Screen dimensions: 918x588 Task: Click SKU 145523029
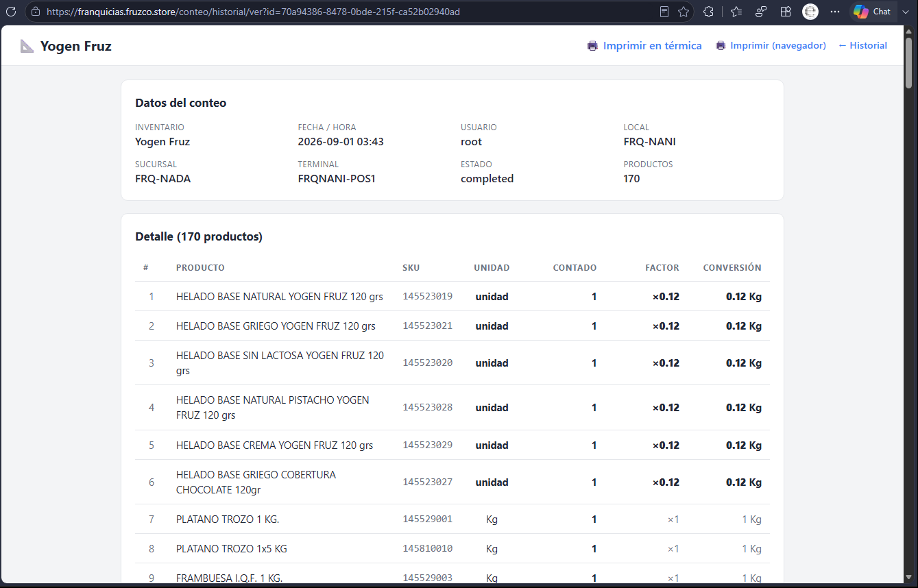click(x=428, y=445)
